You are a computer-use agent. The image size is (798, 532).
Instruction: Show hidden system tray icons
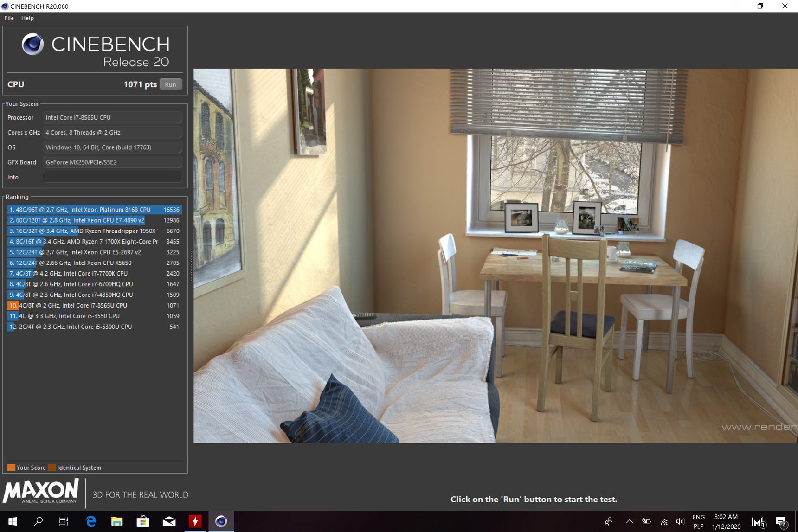(629, 521)
